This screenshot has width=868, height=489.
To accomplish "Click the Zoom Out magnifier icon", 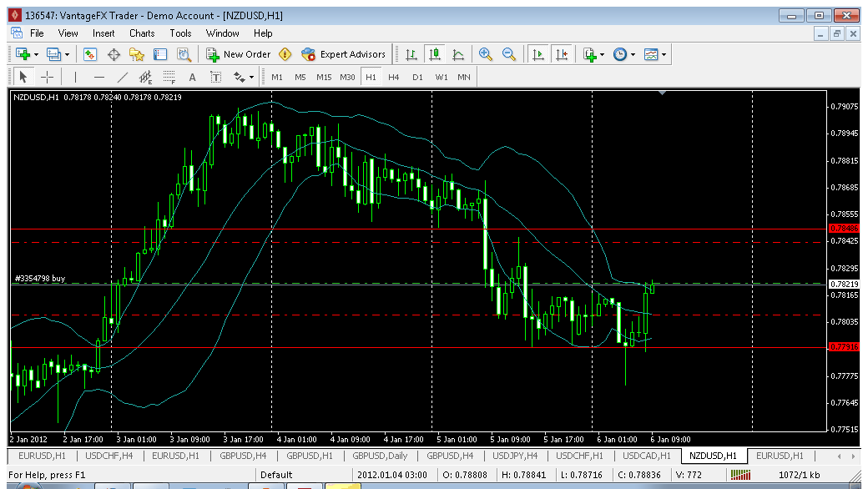I will (x=509, y=54).
